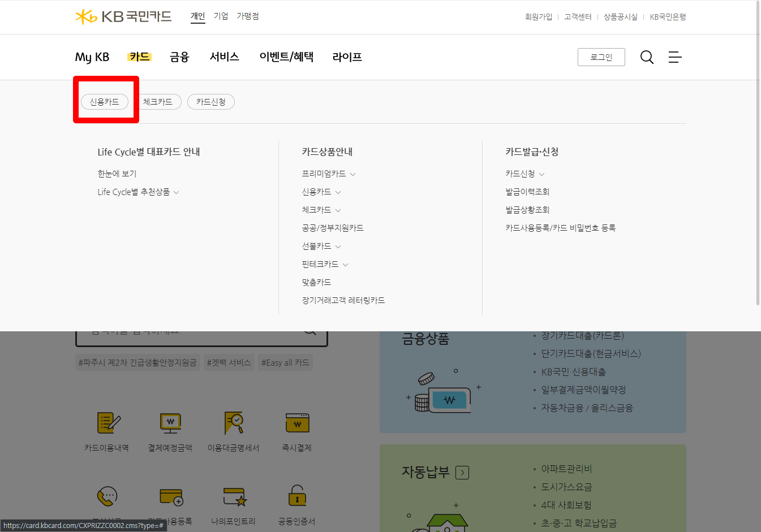761x532 pixels.
Task: Click the #겟백 서비스 hashtag
Action: [229, 362]
